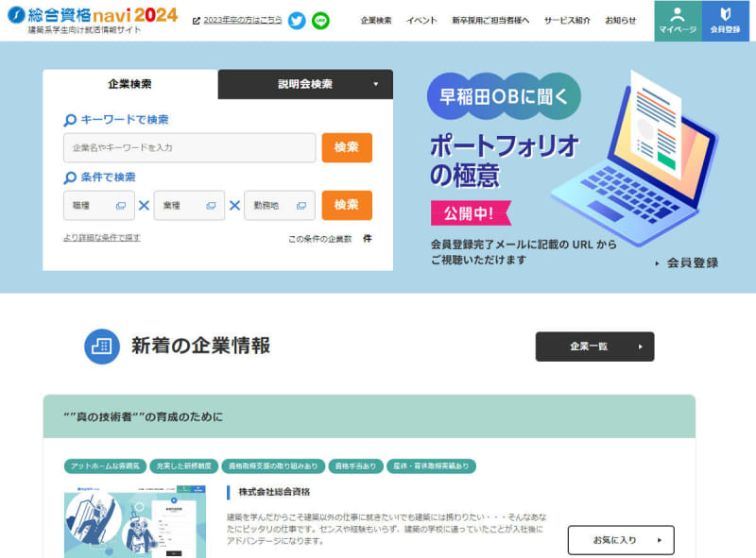Open the 職種 selector popup icon
Image resolution: width=756 pixels, height=558 pixels.
pos(121,206)
